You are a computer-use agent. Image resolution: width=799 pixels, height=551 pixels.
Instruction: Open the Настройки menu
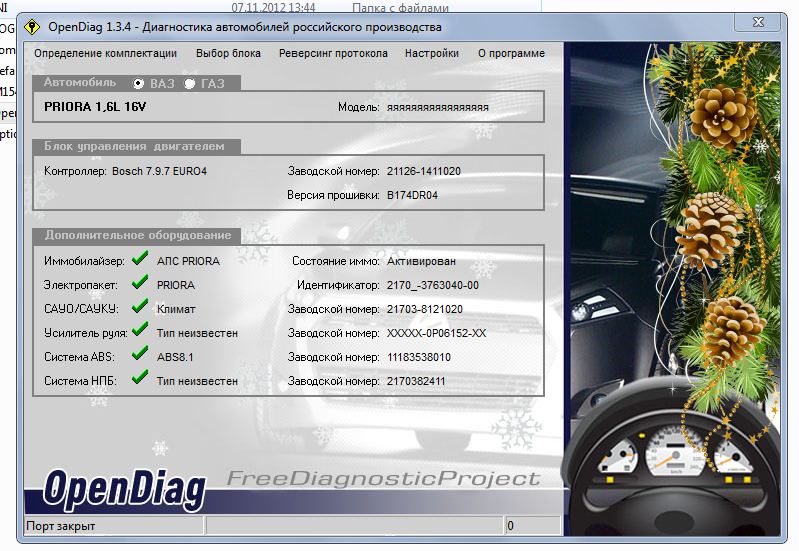[x=432, y=54]
